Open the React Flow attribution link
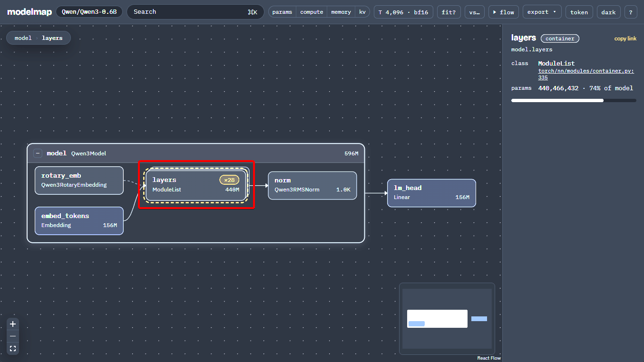Screen dimensions: 644x362 click(x=489, y=358)
